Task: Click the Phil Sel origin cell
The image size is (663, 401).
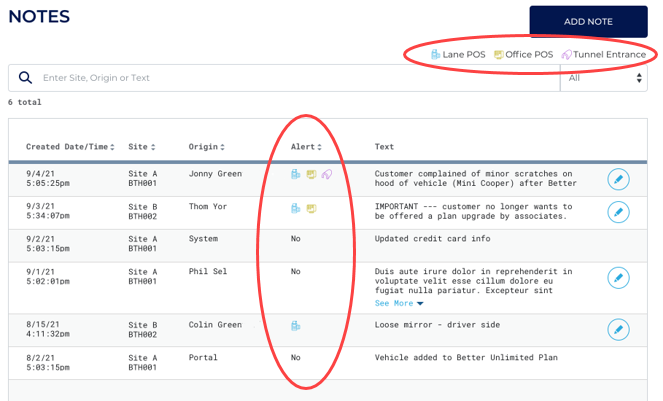Action: pos(208,271)
